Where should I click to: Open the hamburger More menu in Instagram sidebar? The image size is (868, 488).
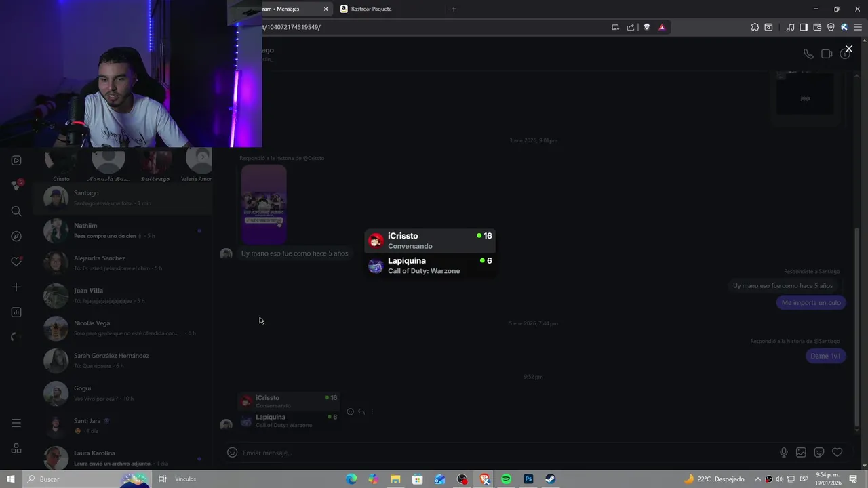point(16,423)
